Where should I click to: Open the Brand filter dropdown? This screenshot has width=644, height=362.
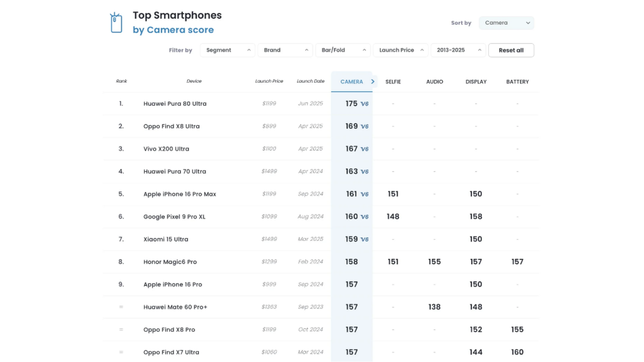click(x=285, y=50)
